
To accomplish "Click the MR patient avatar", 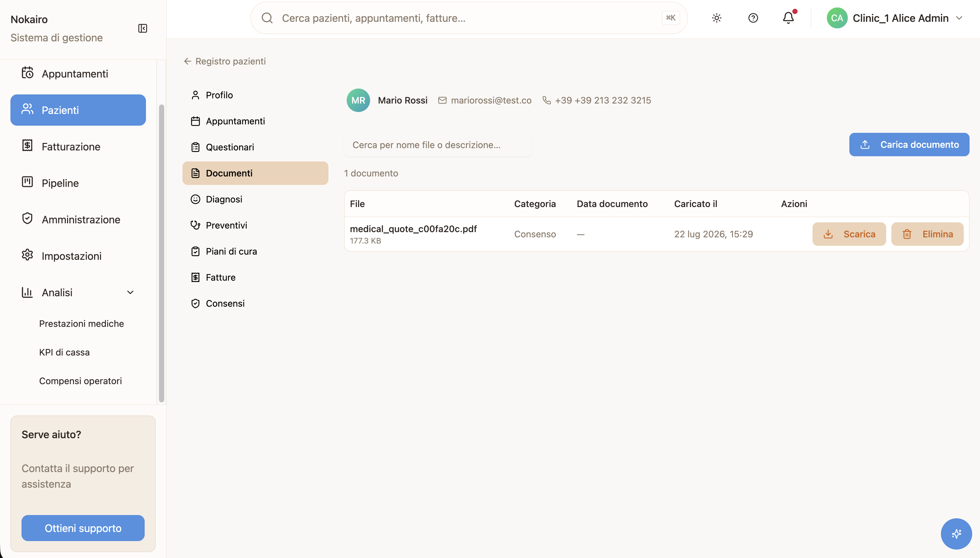I will pyautogui.click(x=358, y=100).
